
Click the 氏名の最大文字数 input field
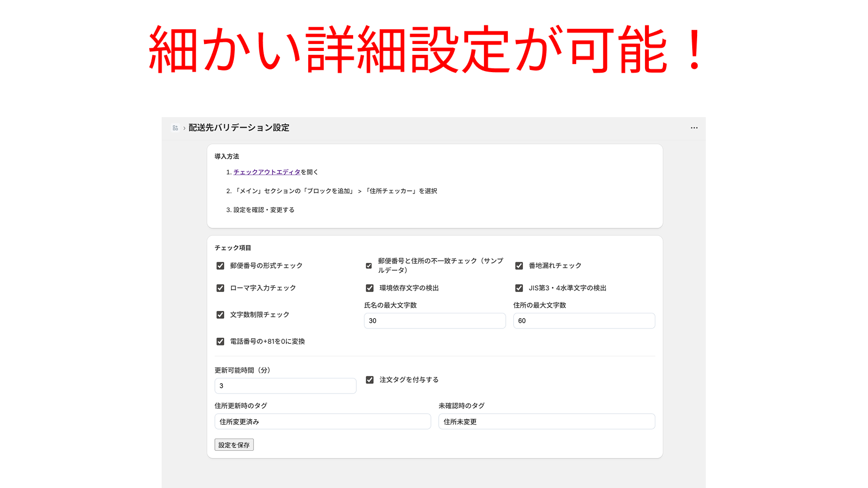pos(435,321)
